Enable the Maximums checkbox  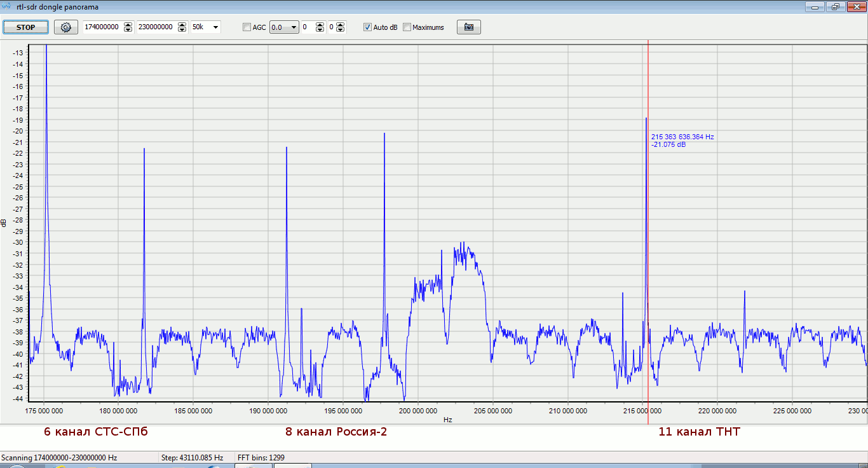[407, 27]
